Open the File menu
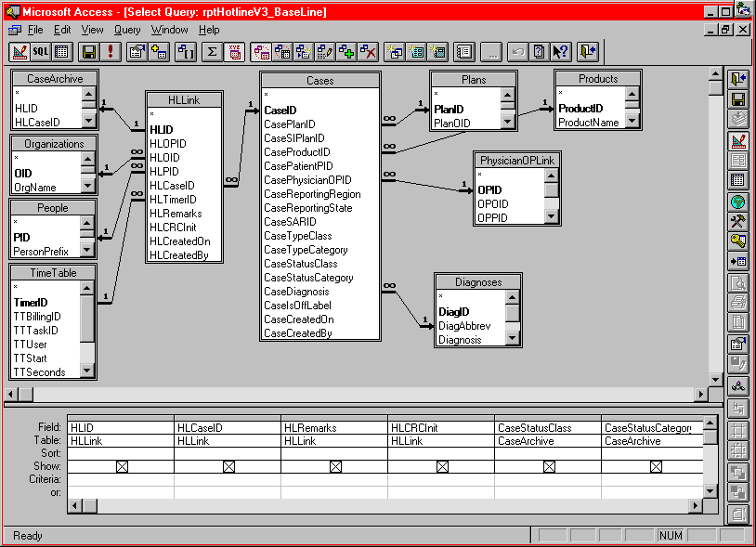This screenshot has height=547, width=756. [x=35, y=30]
